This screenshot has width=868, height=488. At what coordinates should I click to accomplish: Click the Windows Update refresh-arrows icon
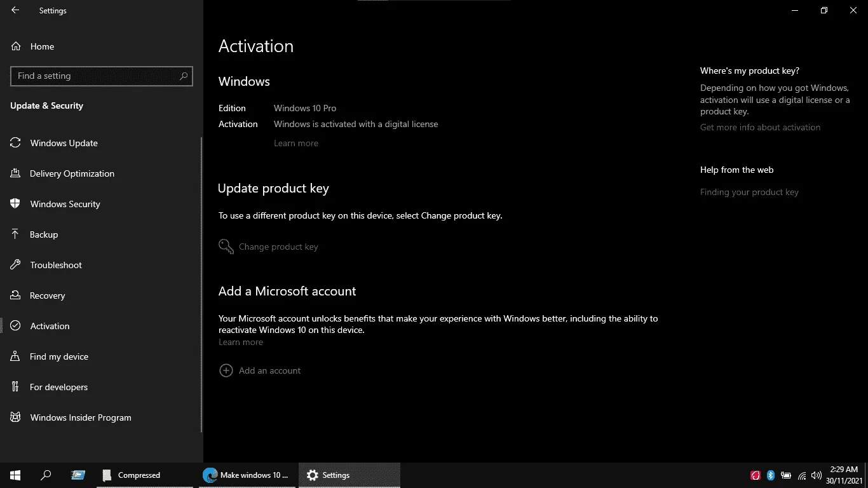tap(15, 143)
